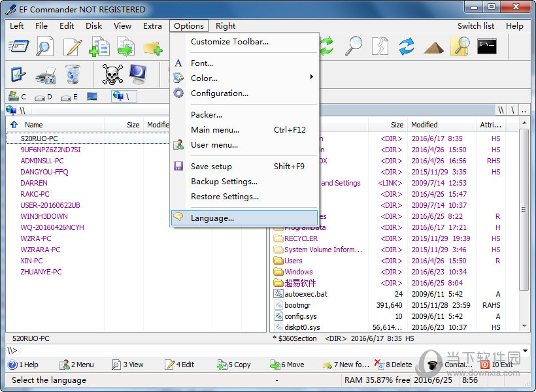Click the checkmark monitor toolbar icon
Image resolution: width=536 pixels, height=392 pixels.
pos(18,74)
